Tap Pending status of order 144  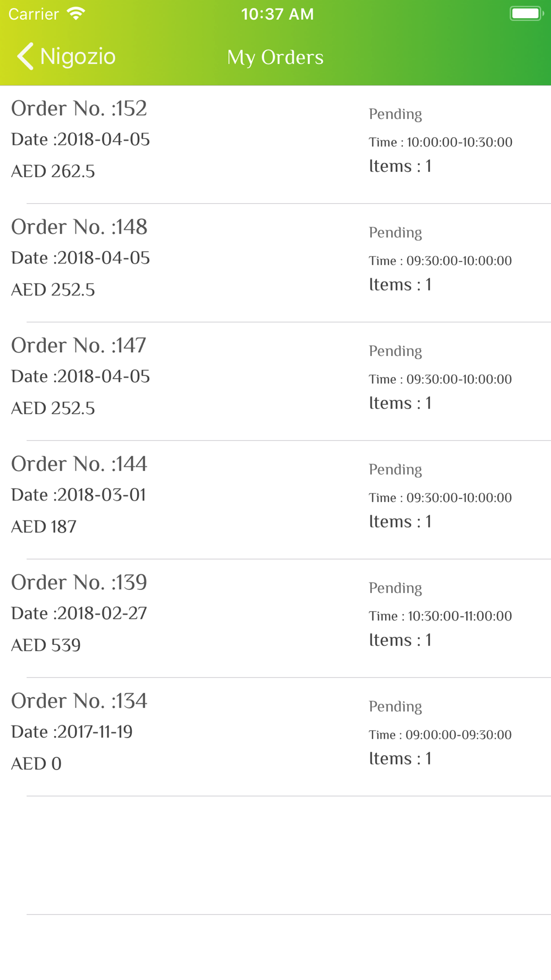(395, 470)
